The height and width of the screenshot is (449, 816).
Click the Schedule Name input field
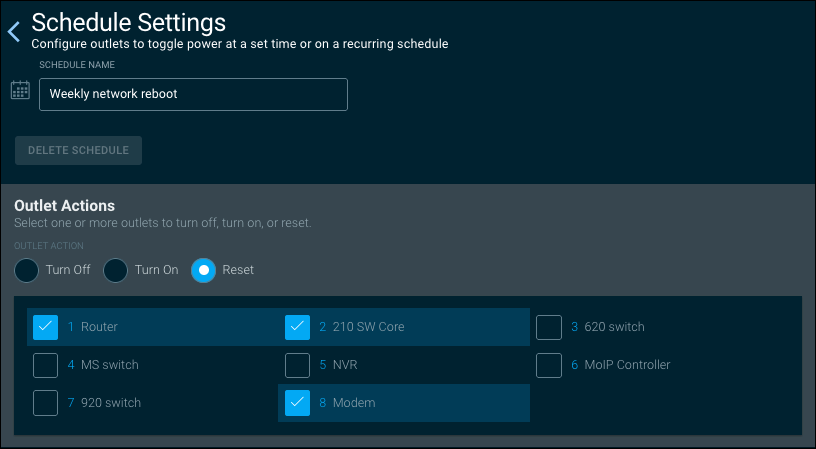193,95
